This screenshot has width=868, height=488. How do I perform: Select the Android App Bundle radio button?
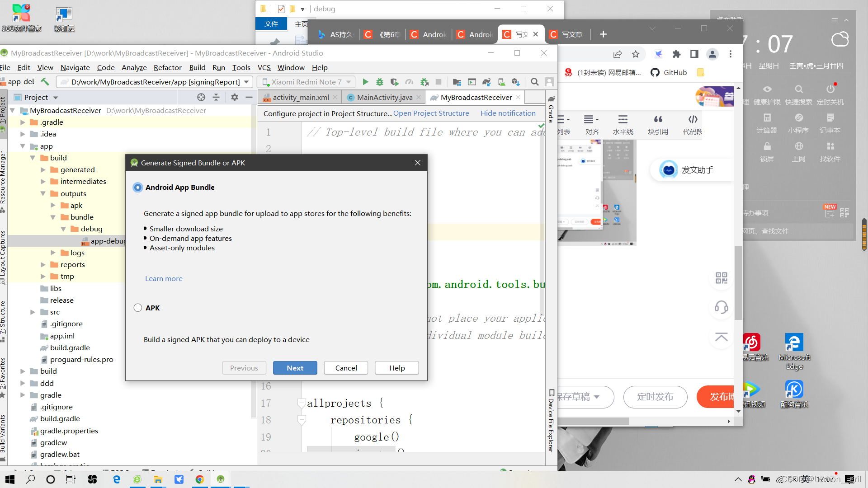tap(137, 187)
